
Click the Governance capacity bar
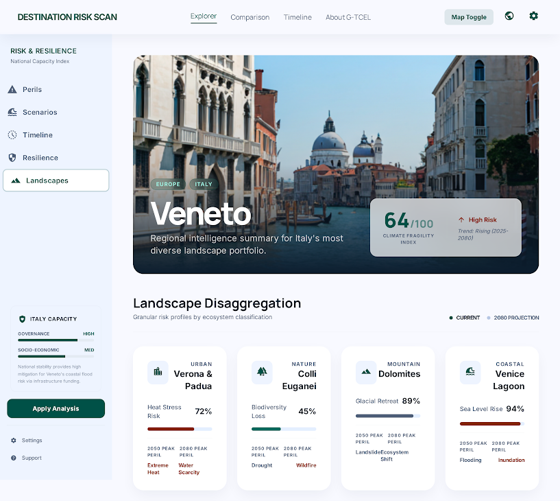(x=56, y=340)
